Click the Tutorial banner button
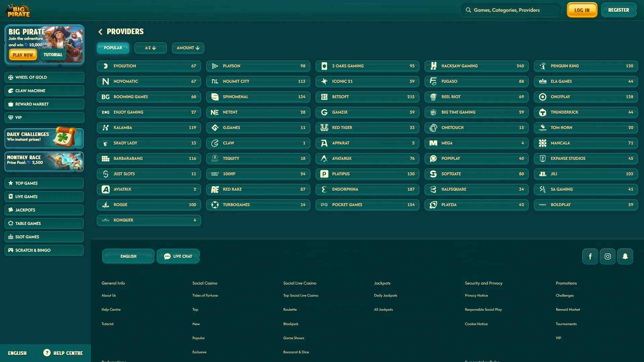The height and width of the screenshot is (362, 644). (53, 55)
